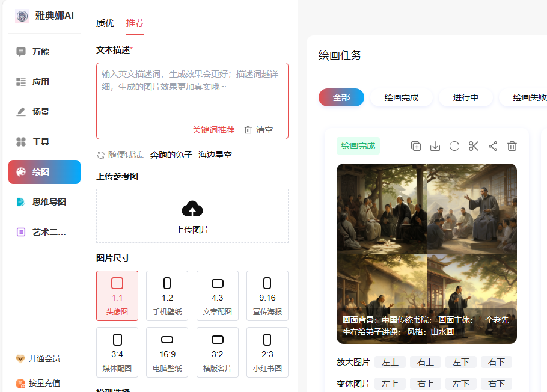The width and height of the screenshot is (547, 392).
Task: Try the 海边星空 sample prompt
Action: coord(215,155)
